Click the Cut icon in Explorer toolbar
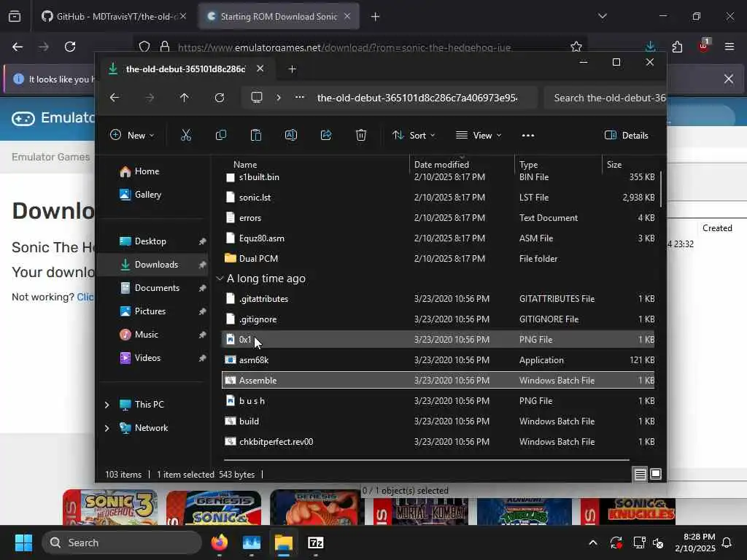Screen dimensions: 747x560 pos(186,135)
